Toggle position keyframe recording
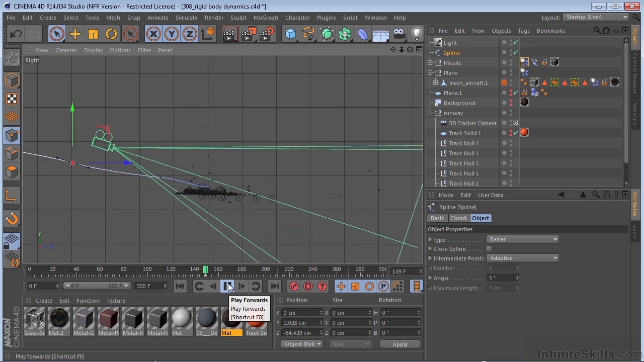The width and height of the screenshot is (644, 362). coord(341,286)
